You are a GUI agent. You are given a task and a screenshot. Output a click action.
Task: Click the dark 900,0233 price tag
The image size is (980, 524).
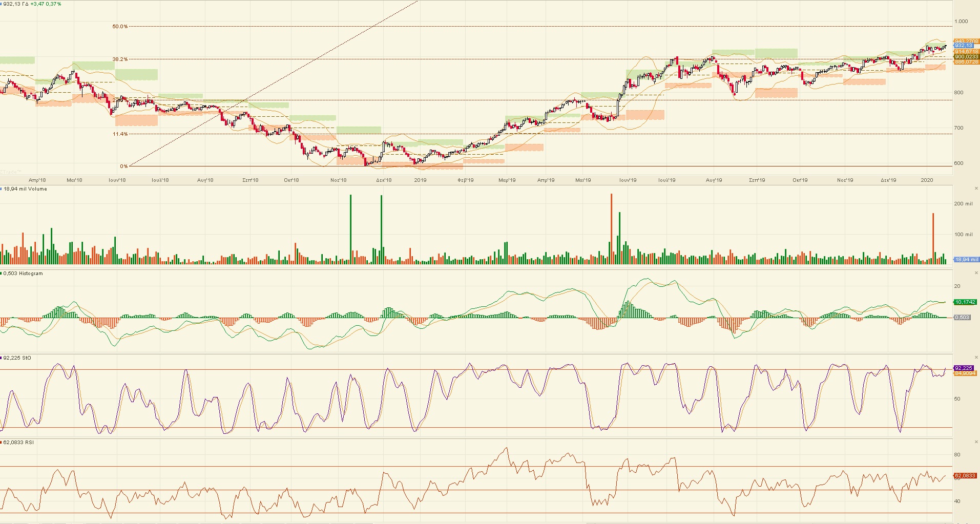[x=966, y=57]
